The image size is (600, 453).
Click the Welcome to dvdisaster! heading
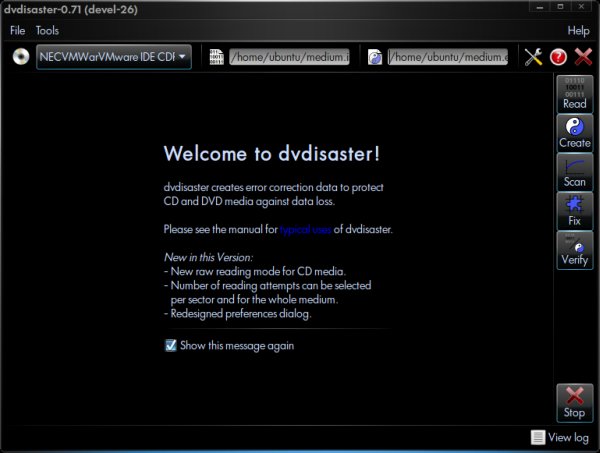272,154
